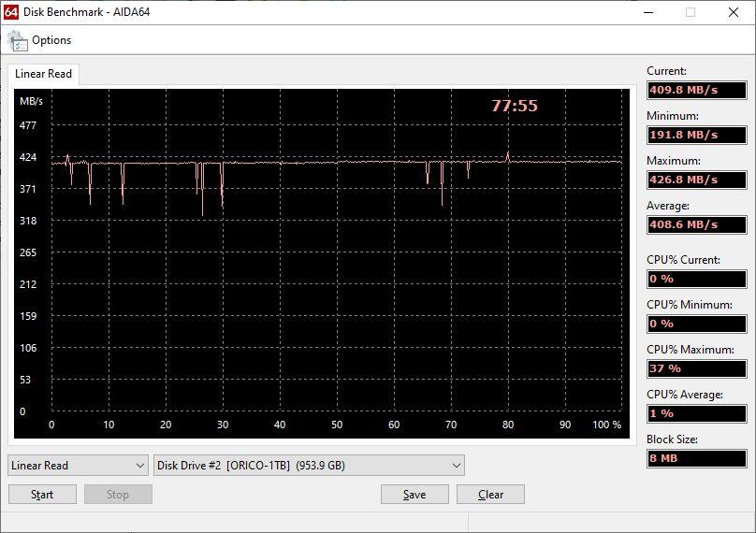Click the Current: label
The width and height of the screenshot is (756, 533).
pos(666,71)
